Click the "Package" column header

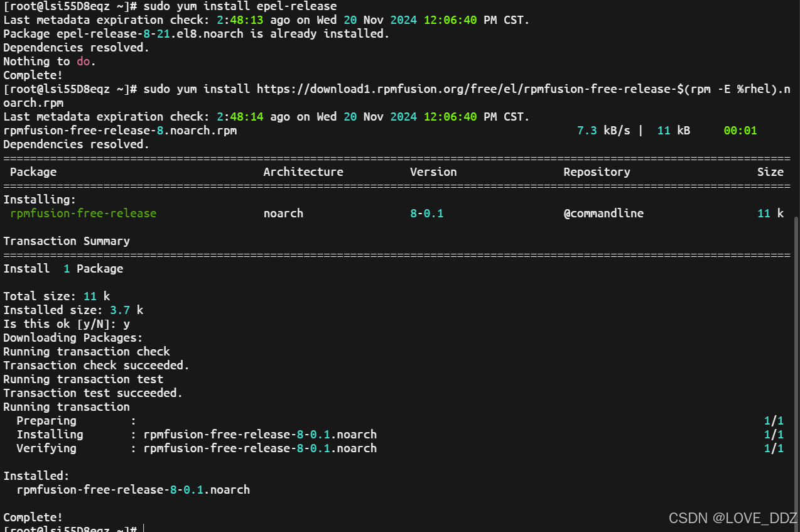click(x=33, y=172)
